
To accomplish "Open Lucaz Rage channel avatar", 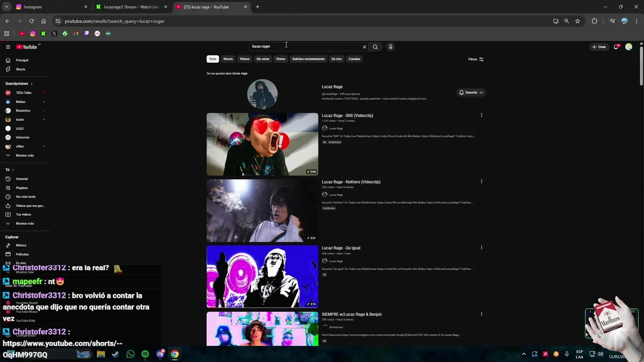I will pyautogui.click(x=262, y=94).
